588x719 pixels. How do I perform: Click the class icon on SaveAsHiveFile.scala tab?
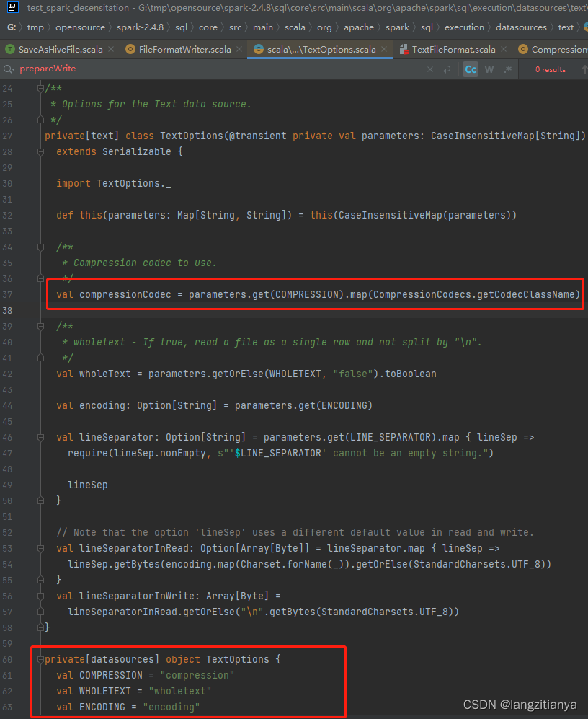(x=10, y=50)
